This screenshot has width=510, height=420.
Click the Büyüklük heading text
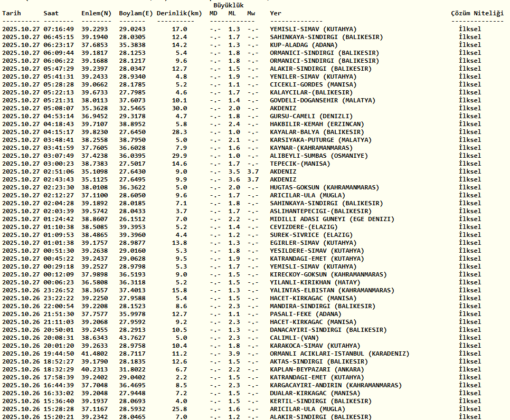pyautogui.click(x=228, y=5)
